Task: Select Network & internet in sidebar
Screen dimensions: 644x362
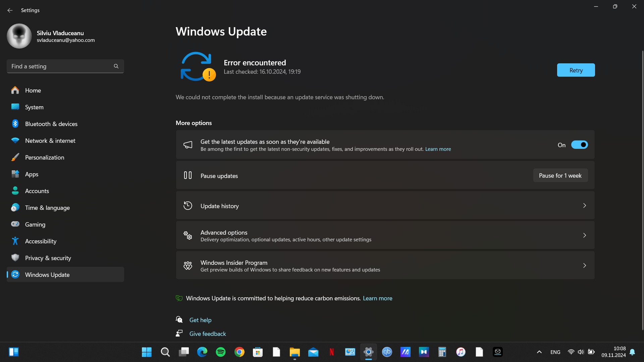Action: click(x=65, y=140)
